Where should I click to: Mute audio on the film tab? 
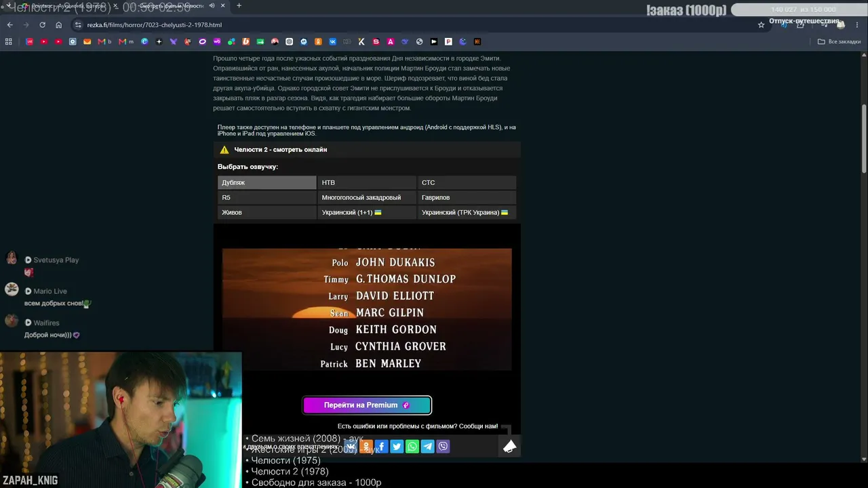[212, 6]
